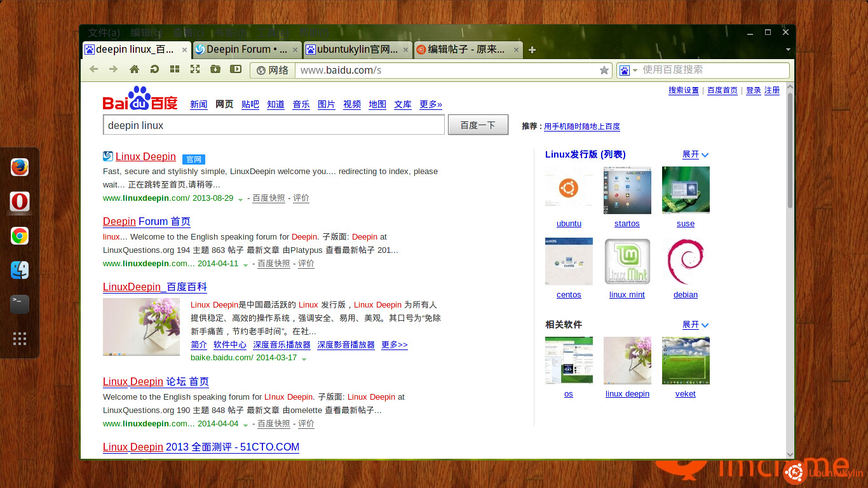Viewport: 868px width, 488px height.
Task: Select the 图片 search category
Action: click(x=326, y=105)
